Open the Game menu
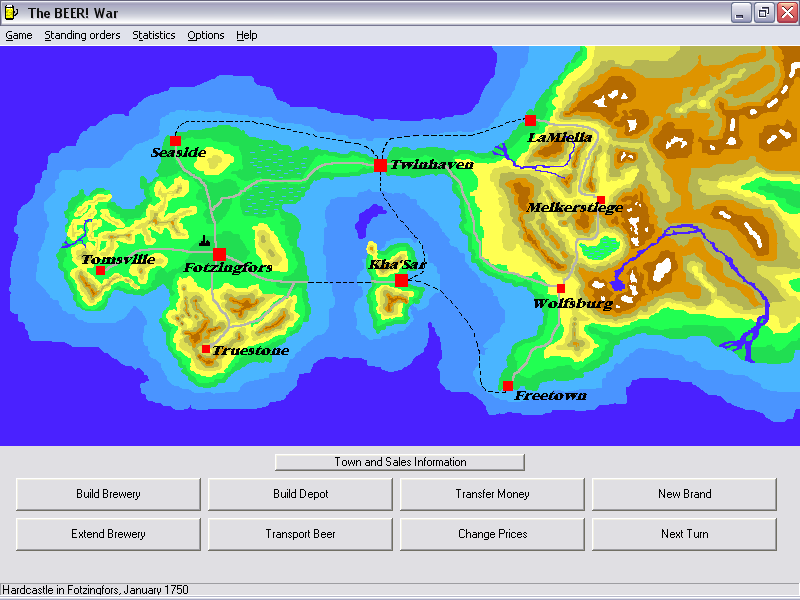Image resolution: width=800 pixels, height=600 pixels. [19, 35]
